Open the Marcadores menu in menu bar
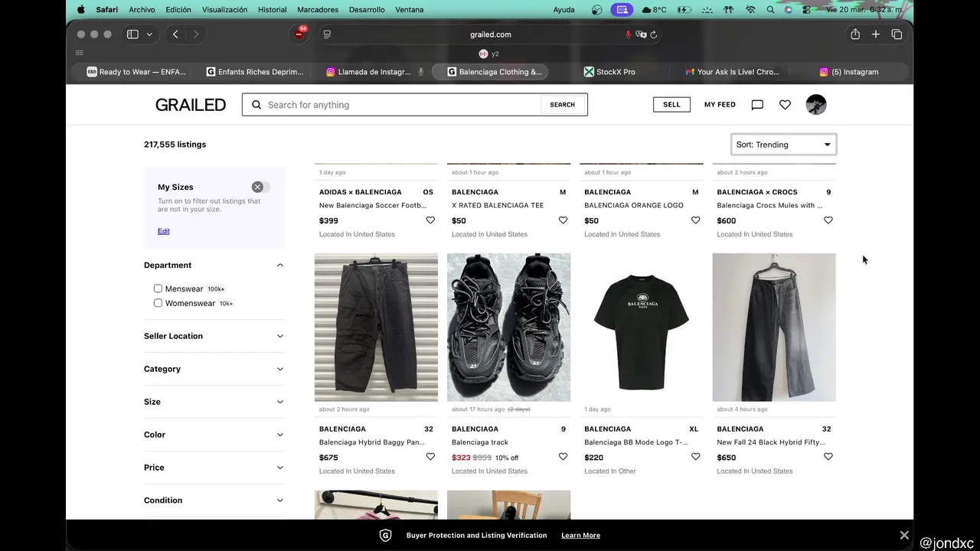The width and height of the screenshot is (980, 551). [317, 10]
